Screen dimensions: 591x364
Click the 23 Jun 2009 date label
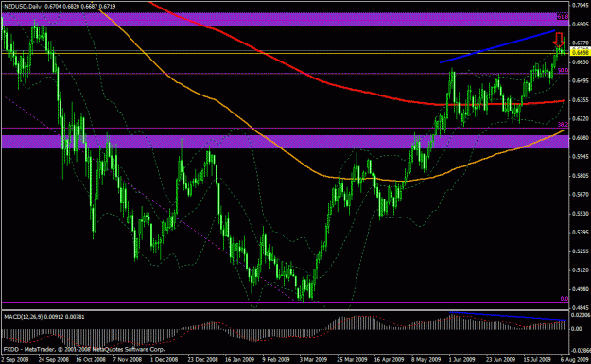point(500,359)
